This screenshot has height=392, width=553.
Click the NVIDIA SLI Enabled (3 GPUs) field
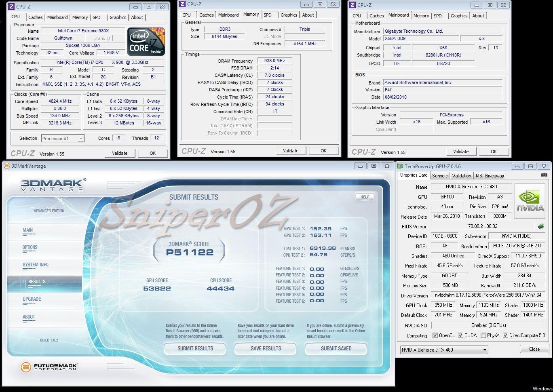click(488, 325)
